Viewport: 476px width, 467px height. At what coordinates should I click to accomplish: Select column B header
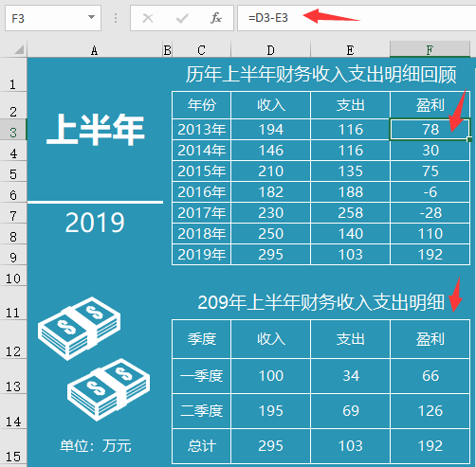tap(168, 50)
